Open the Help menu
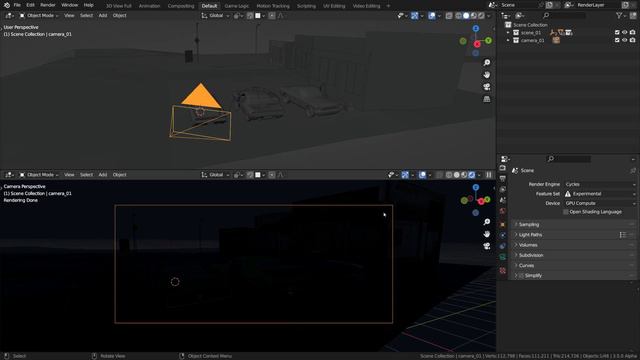Viewport: 640px width, 360px height. click(x=89, y=5)
